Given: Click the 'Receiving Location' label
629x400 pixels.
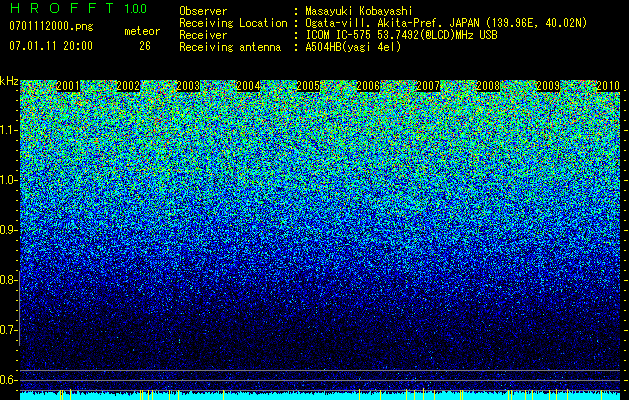Looking at the screenshot, I should point(233,23).
